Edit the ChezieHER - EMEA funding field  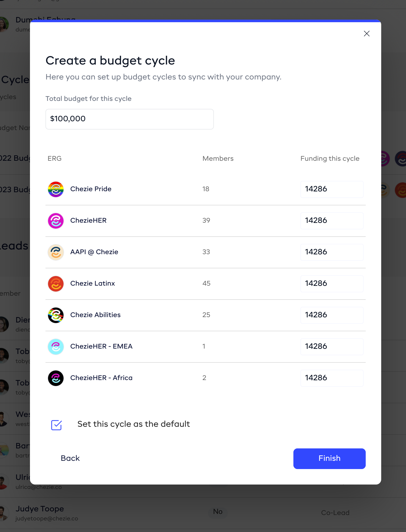(x=332, y=346)
